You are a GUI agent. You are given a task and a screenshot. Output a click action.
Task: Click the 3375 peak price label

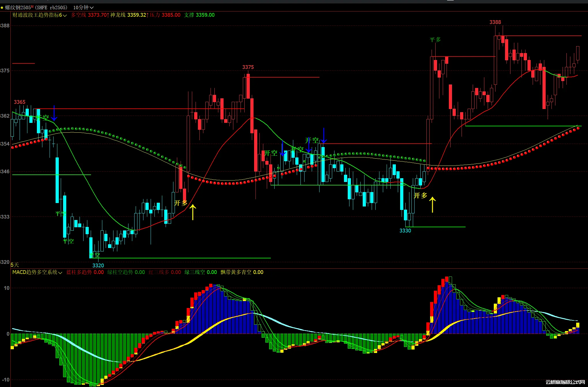(x=248, y=67)
